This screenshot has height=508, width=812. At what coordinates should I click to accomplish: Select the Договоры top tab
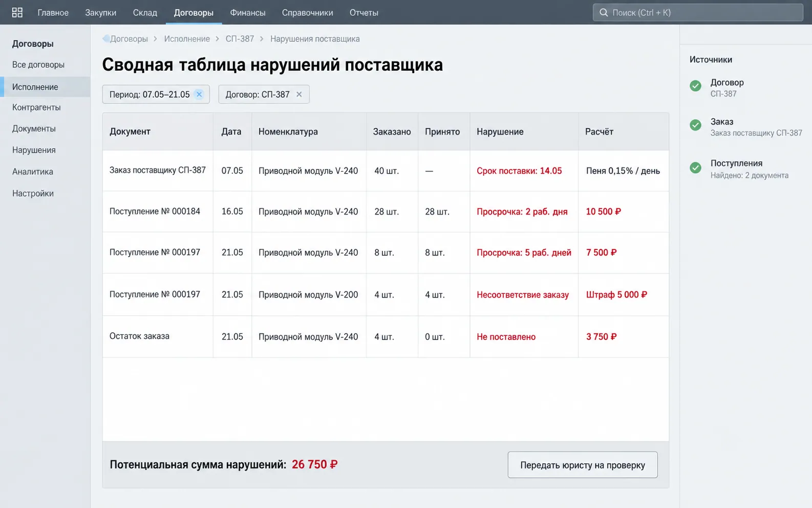pyautogui.click(x=194, y=13)
